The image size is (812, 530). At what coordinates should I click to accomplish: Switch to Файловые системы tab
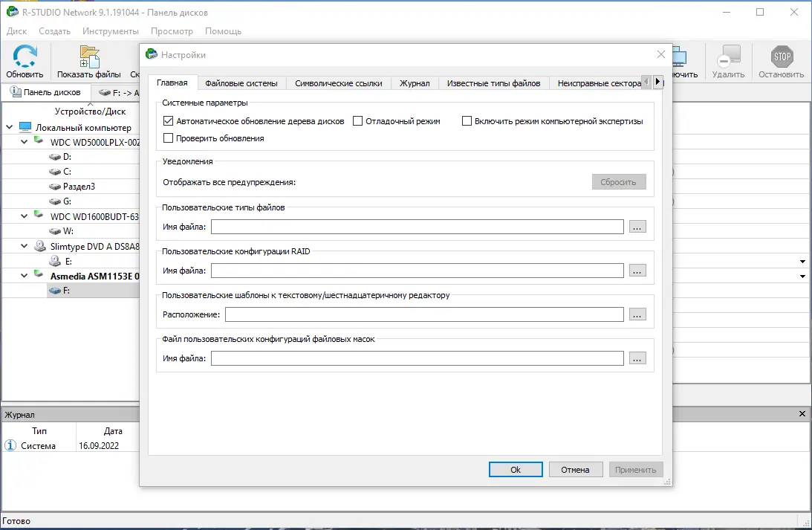[x=241, y=83]
